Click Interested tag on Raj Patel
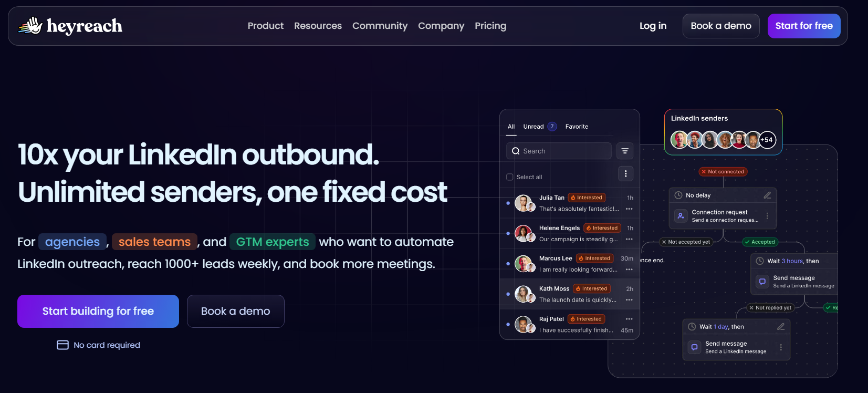868x393 pixels. pos(587,319)
